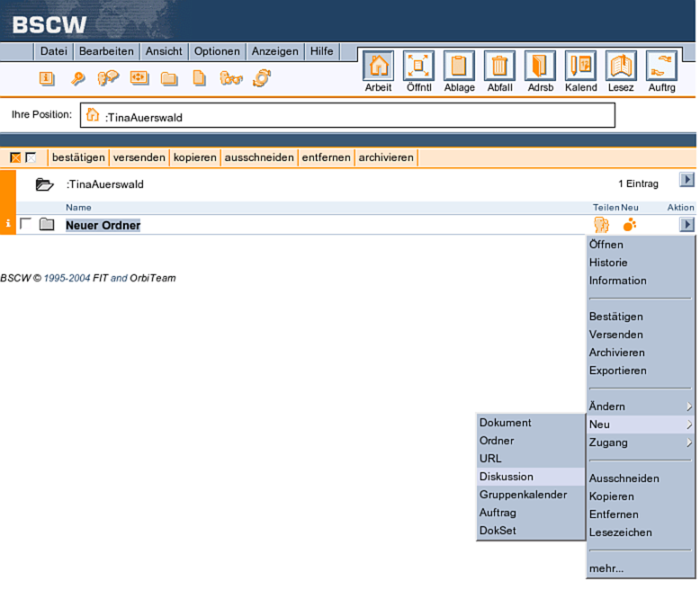The image size is (700, 590).
Task: Deselect all entries with empty box icon
Action: click(31, 157)
